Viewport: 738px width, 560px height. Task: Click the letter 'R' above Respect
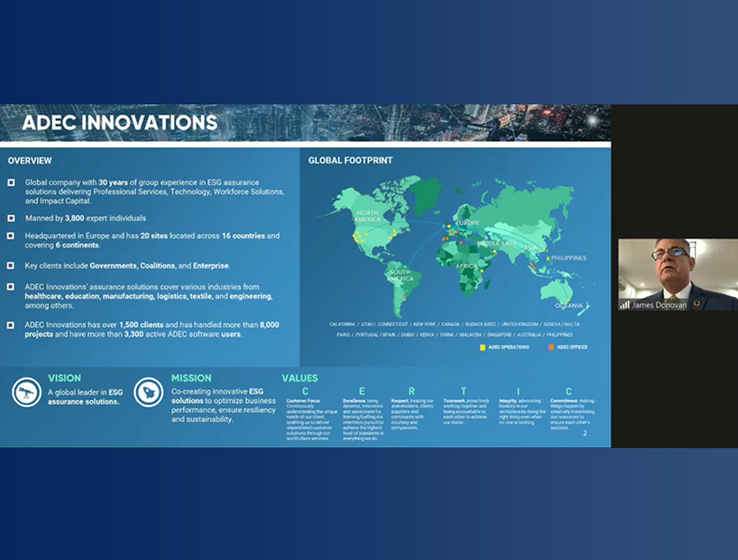point(412,391)
